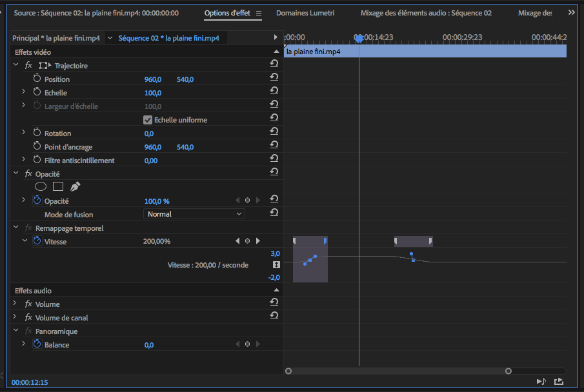Reset the Opacité effect header
The height and width of the screenshot is (392, 584).
click(274, 171)
